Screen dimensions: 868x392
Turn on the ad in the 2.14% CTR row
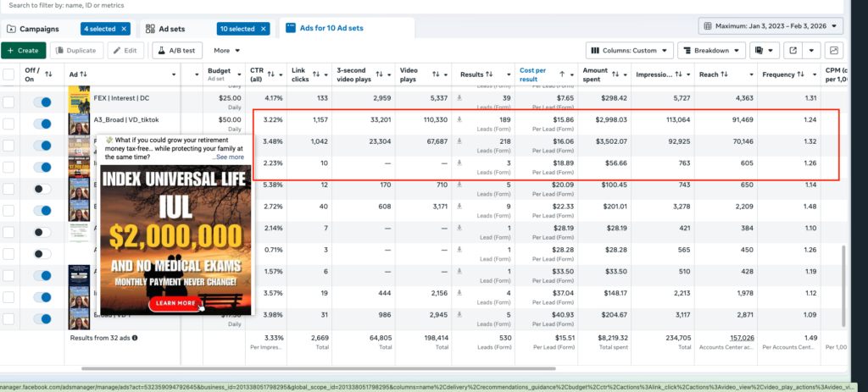tap(42, 232)
